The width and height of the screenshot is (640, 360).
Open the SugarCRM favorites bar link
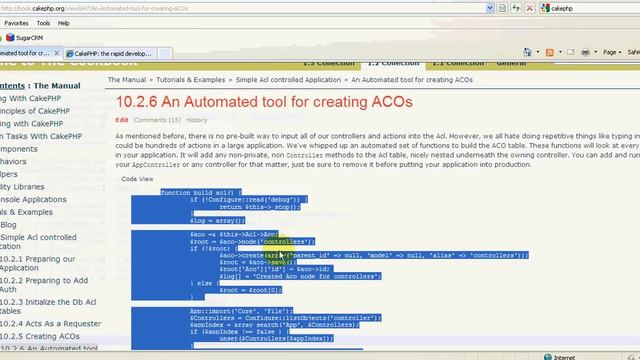tap(24, 38)
